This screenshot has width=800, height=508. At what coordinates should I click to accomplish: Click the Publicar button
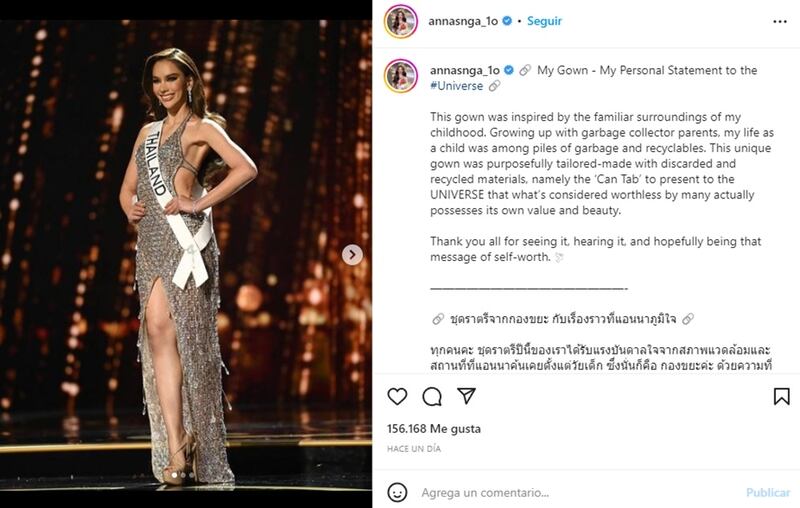768,493
